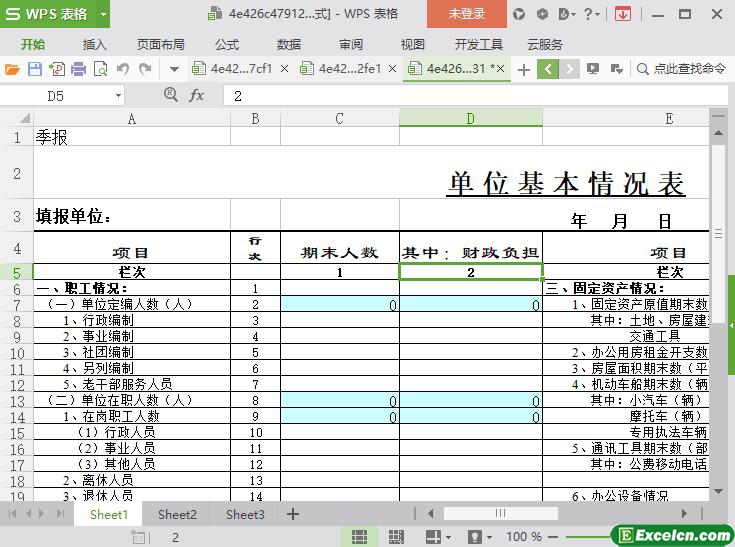
Task: Open the 审阅 ribbon tab
Action: (351, 45)
